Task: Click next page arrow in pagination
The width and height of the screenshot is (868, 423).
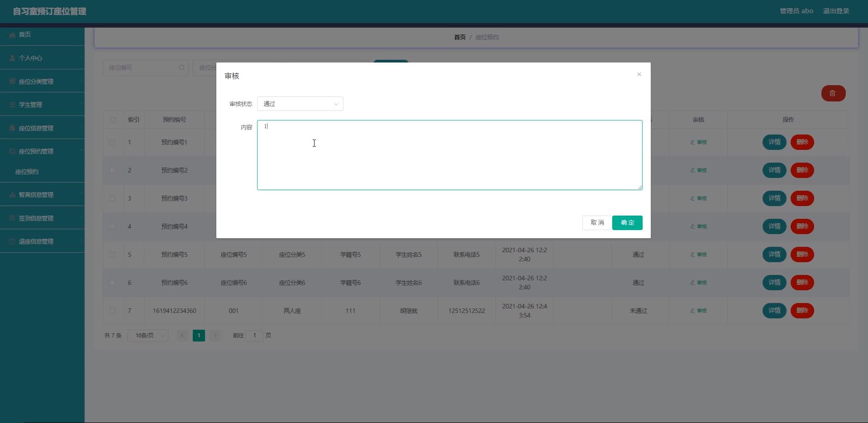Action: 215,336
